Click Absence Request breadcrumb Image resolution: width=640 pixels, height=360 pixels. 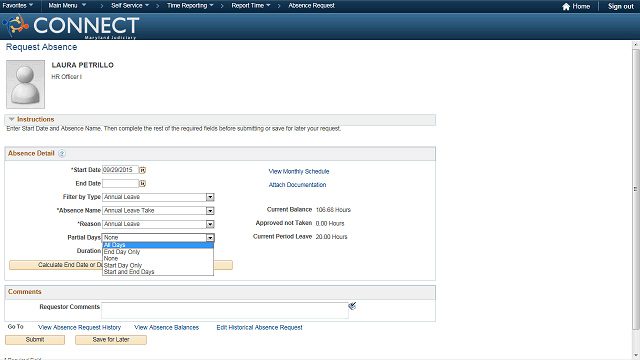pyautogui.click(x=311, y=6)
